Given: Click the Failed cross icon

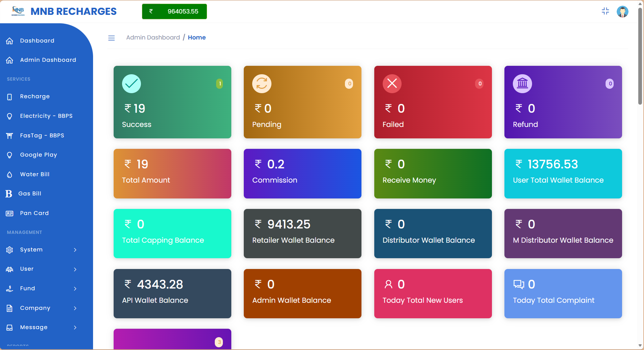Looking at the screenshot, I should coord(392,83).
